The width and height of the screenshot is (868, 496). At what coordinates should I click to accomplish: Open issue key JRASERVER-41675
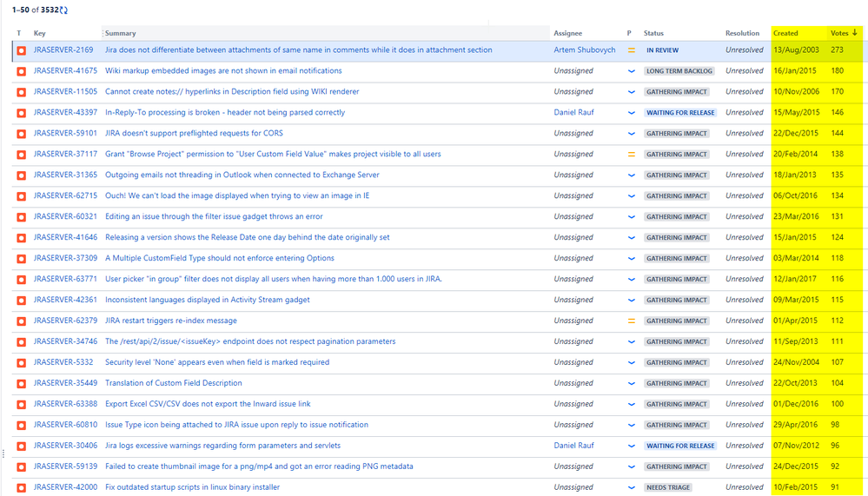65,71
